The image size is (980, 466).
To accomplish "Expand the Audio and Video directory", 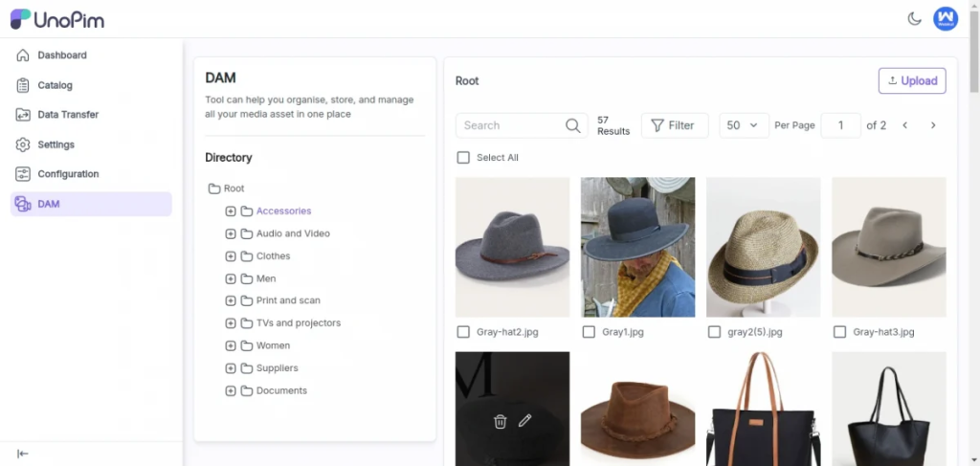I will pyautogui.click(x=230, y=233).
